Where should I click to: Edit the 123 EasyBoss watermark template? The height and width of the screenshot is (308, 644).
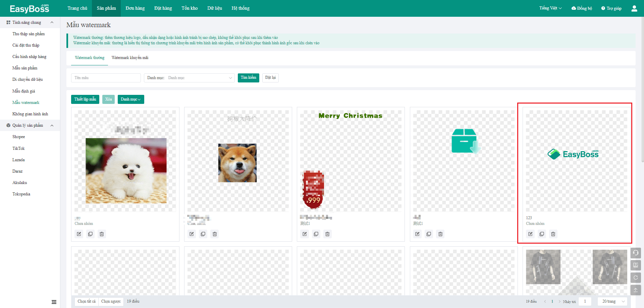(530, 234)
